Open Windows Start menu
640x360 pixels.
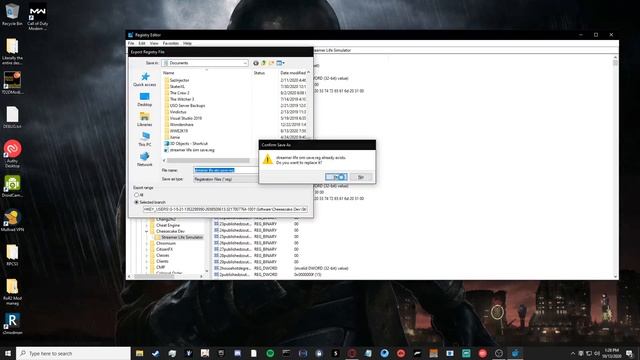coord(8,353)
